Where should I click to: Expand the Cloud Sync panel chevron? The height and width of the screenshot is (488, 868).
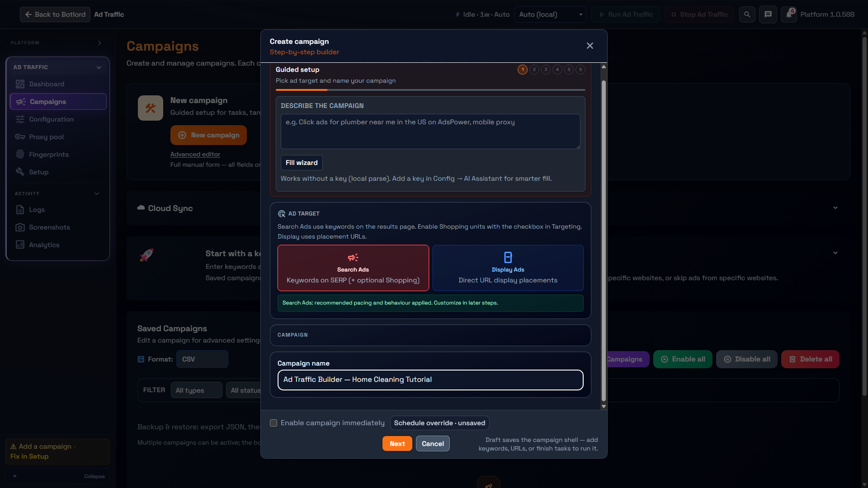pos(835,208)
